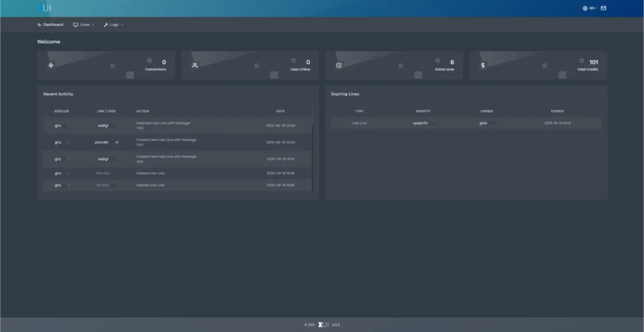Click the LINE / USER column header
Screen dimensions: 644x332
pyautogui.click(x=106, y=111)
